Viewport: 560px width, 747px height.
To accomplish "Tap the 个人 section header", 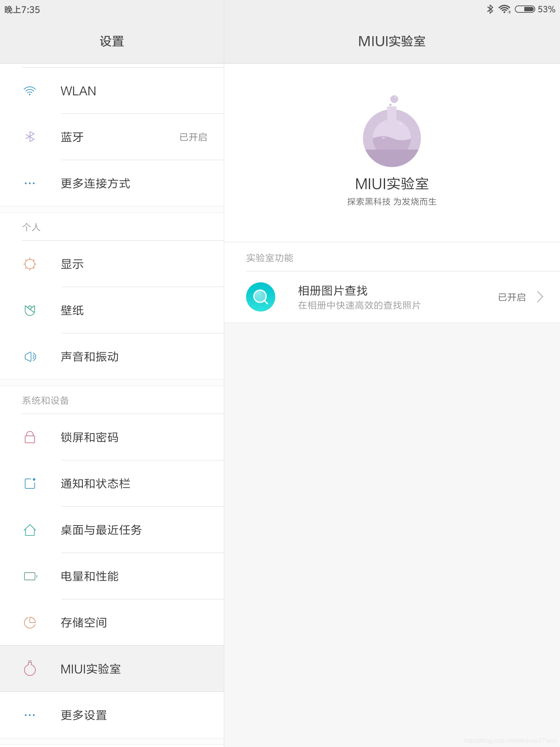I will [x=31, y=227].
